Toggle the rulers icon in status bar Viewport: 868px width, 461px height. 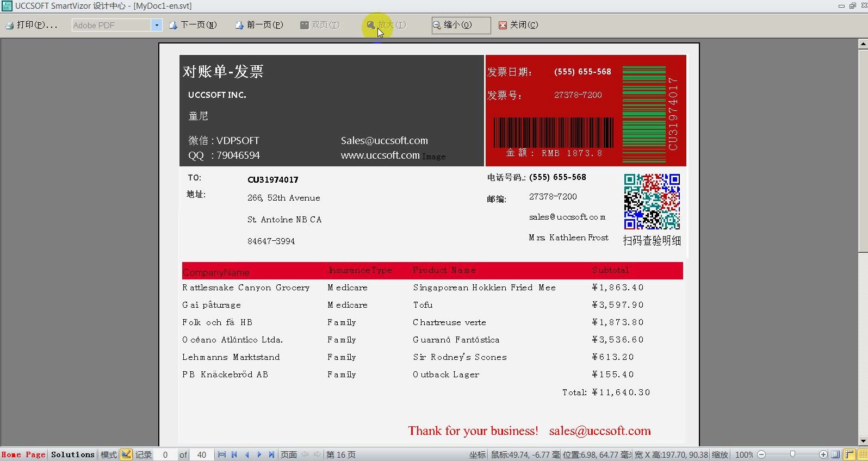850,454
